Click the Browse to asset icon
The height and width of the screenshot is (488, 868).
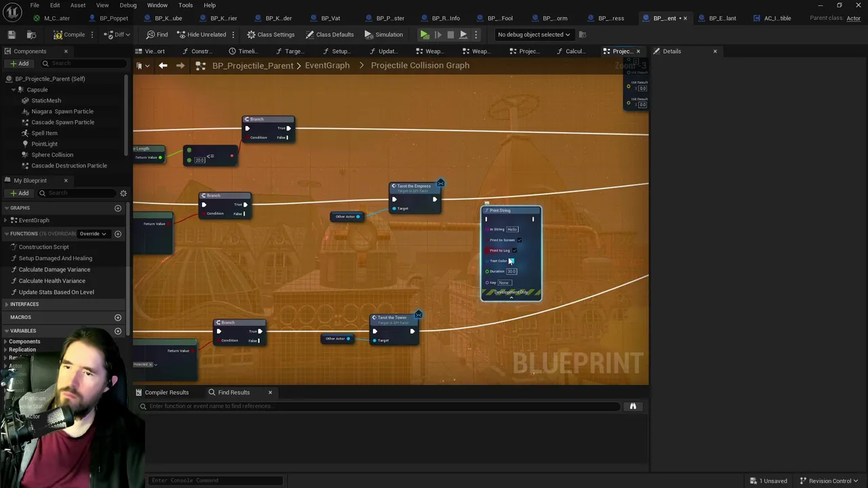tap(31, 35)
